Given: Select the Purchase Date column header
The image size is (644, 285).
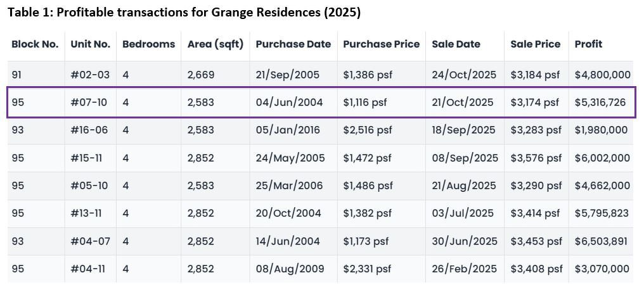Looking at the screenshot, I should tap(293, 44).
